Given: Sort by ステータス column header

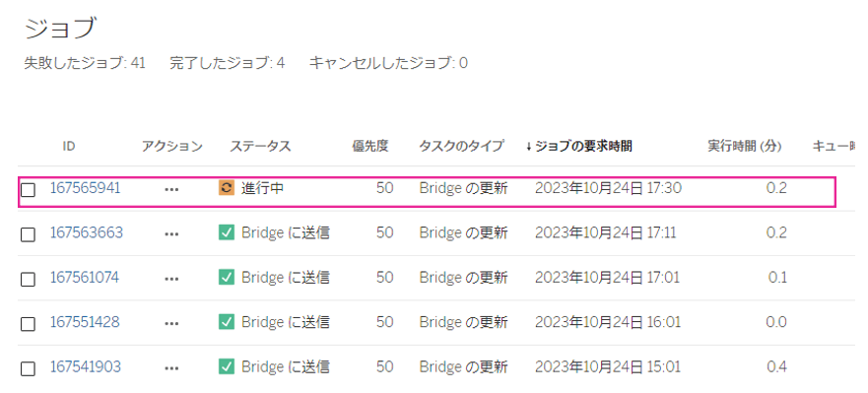Looking at the screenshot, I should point(260,146).
